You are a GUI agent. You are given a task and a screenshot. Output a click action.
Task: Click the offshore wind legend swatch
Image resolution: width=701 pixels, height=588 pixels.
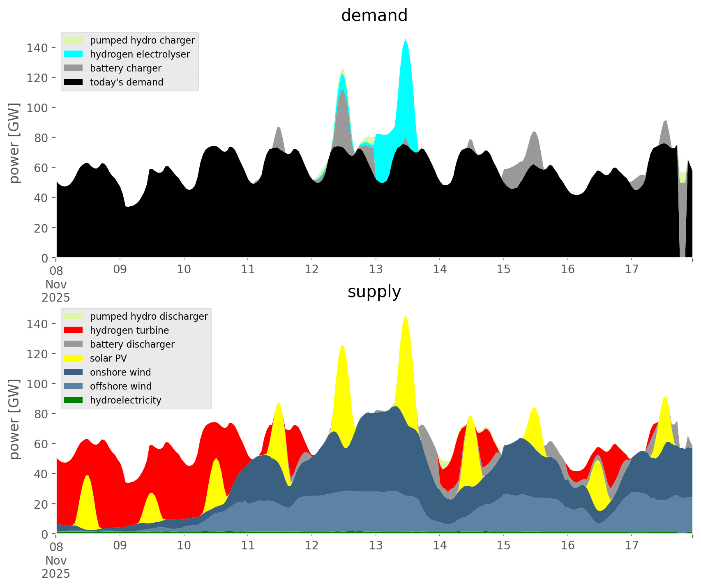click(74, 386)
